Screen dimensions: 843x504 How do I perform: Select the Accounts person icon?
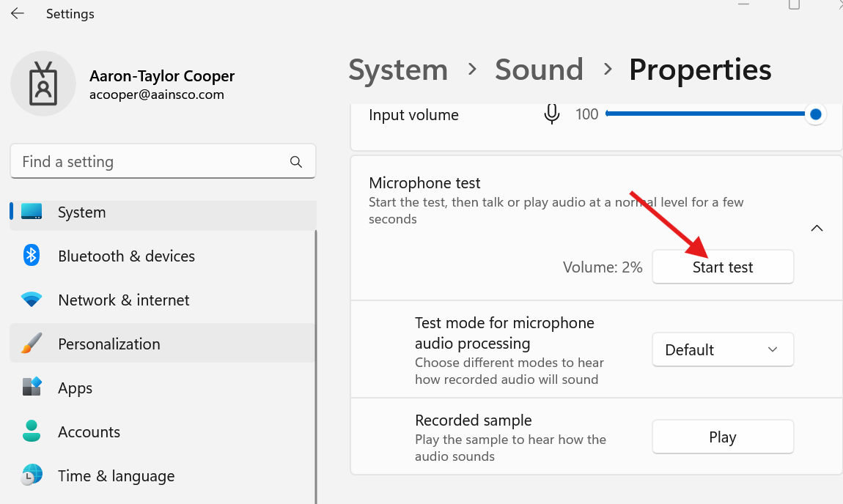point(32,431)
